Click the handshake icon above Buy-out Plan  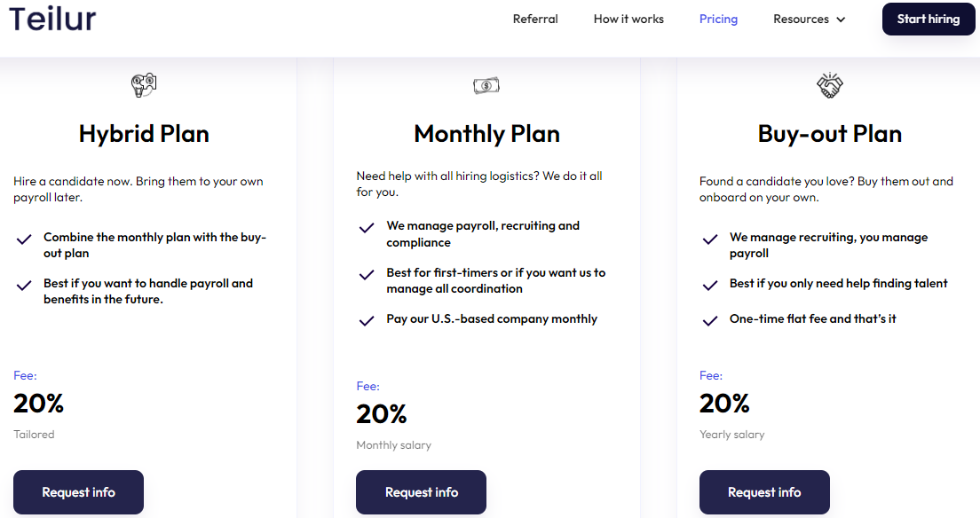pos(829,84)
